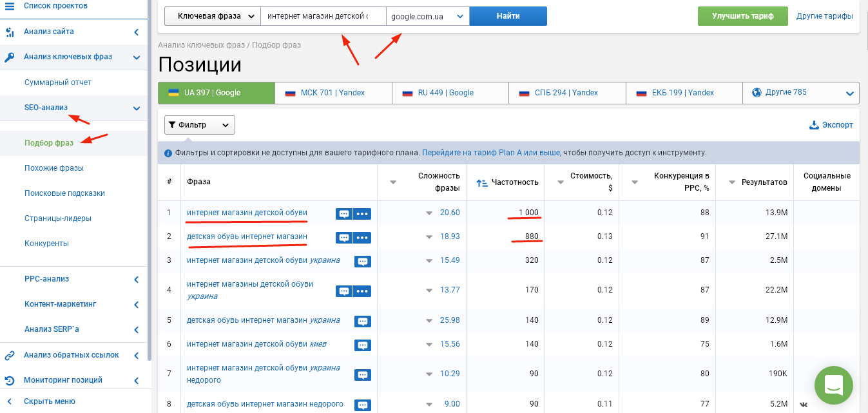Click comment icon in row 8 phrase
The height and width of the screenshot is (413, 868).
click(x=363, y=405)
